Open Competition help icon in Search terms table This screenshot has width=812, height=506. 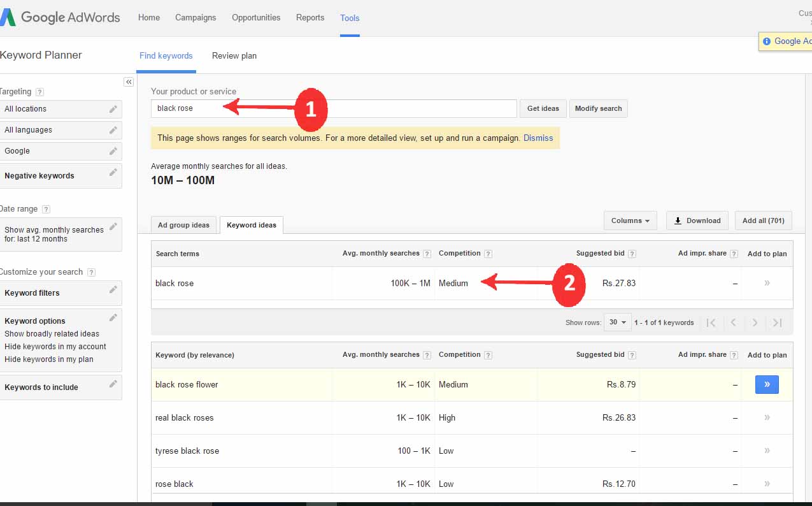pos(488,254)
